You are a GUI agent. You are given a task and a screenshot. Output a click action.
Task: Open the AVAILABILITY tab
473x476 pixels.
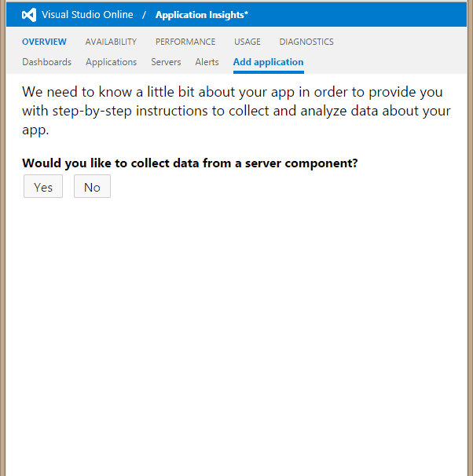click(x=111, y=42)
